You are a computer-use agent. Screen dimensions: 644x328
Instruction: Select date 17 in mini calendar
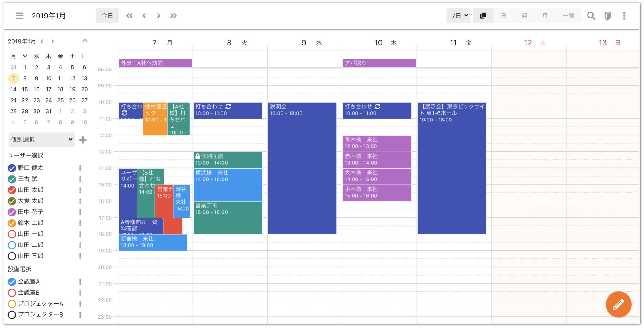48,89
